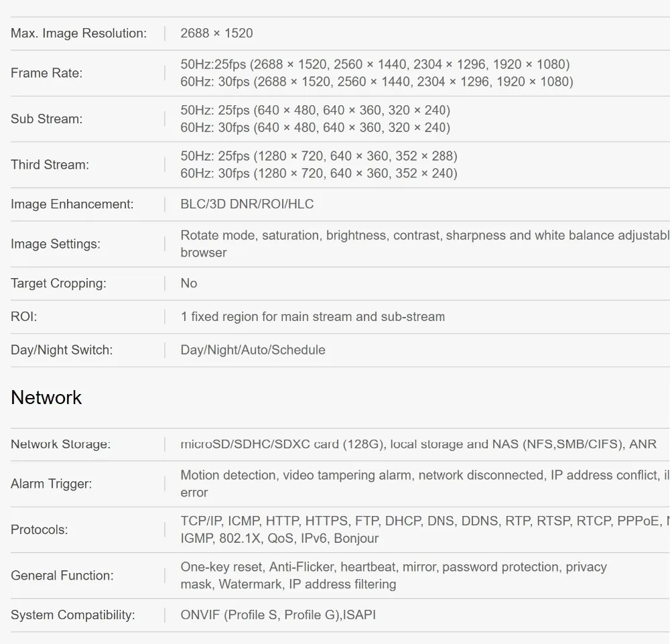670x644 pixels.
Task: Select the 60Hz sub stream resolutions line
Action: (316, 127)
